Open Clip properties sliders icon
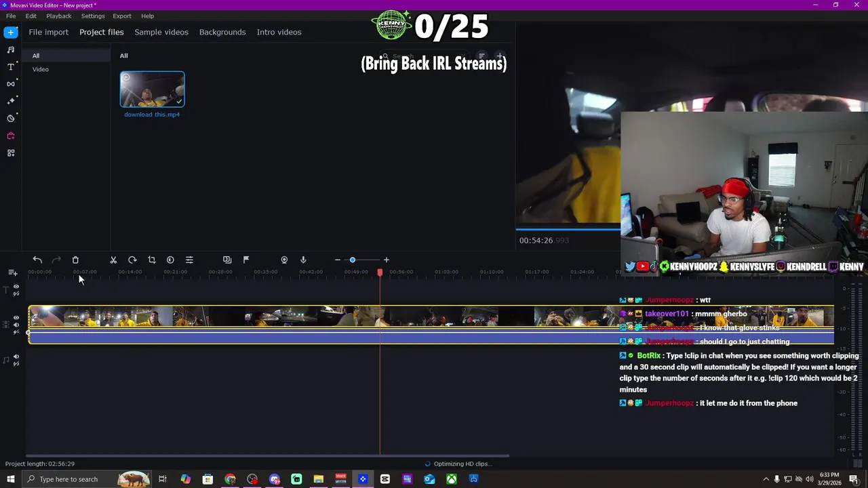The width and height of the screenshot is (868, 488). click(x=189, y=260)
